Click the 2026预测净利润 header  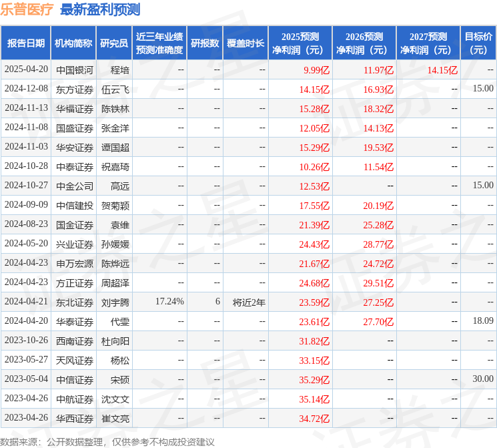[x=364, y=43]
